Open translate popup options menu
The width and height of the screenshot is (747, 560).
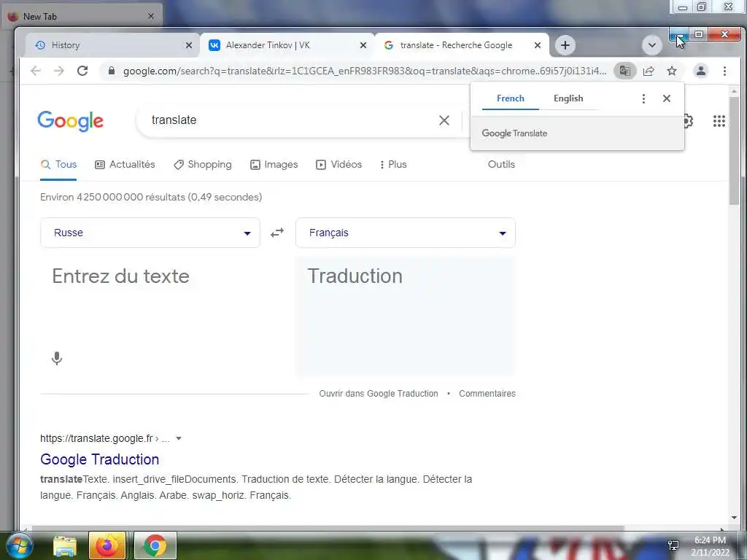(643, 98)
